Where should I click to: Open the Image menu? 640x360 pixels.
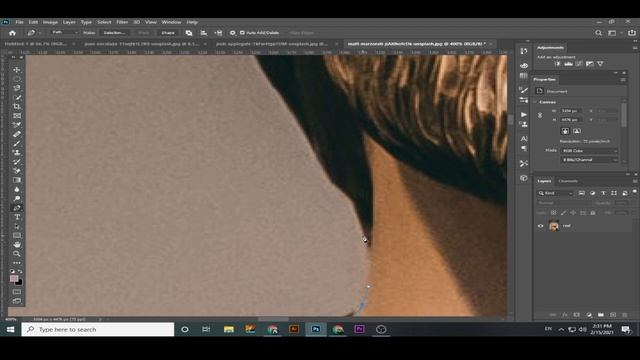[50, 22]
